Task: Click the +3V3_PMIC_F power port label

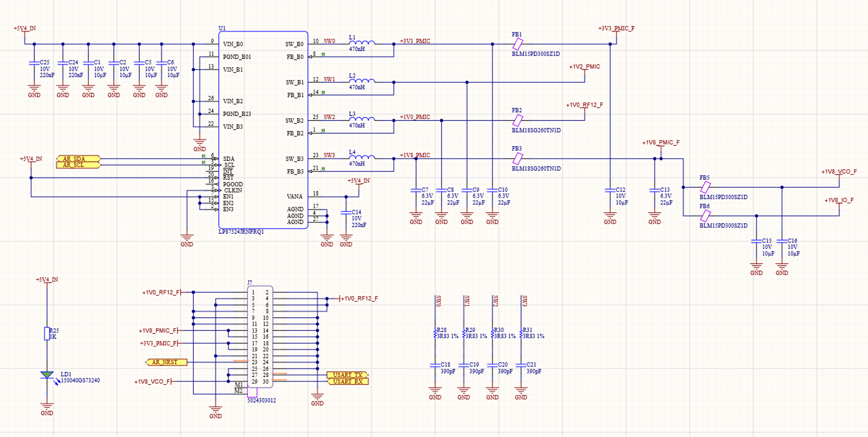Action: click(x=616, y=28)
